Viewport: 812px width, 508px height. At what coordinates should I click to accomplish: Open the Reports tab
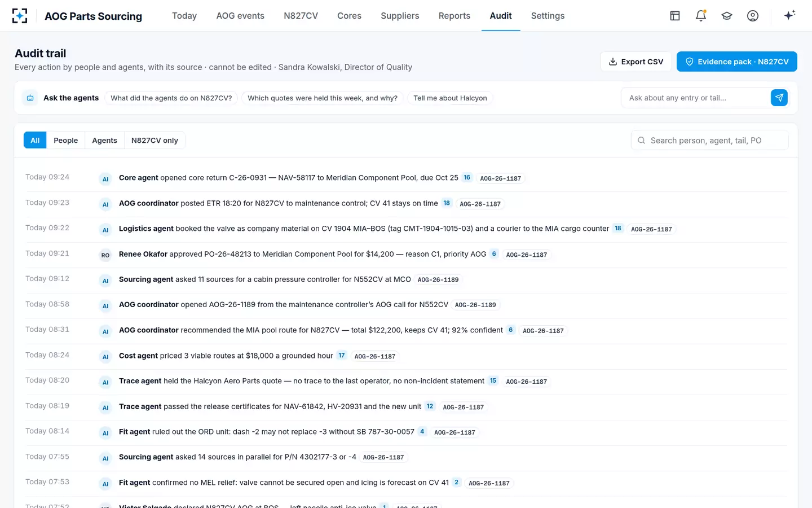click(x=454, y=16)
